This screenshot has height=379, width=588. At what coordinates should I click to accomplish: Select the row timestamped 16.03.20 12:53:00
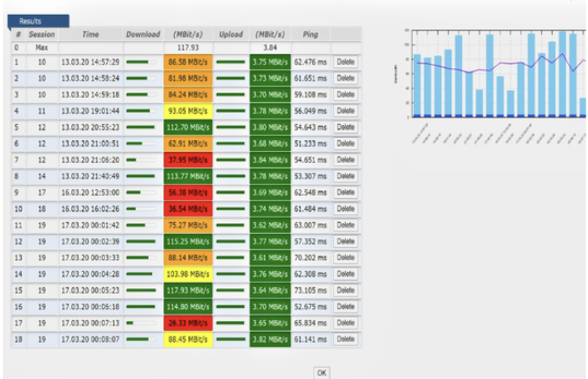(x=90, y=193)
